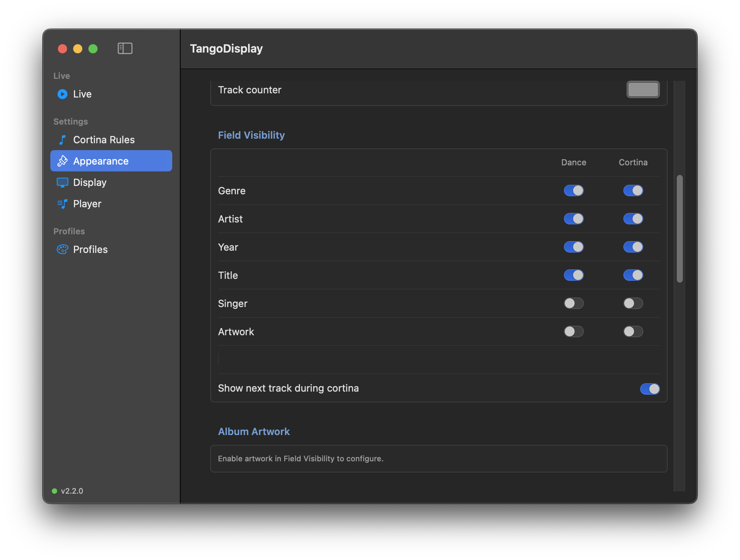Open the Track counter color swatch
This screenshot has width=740, height=560.
[x=643, y=90]
